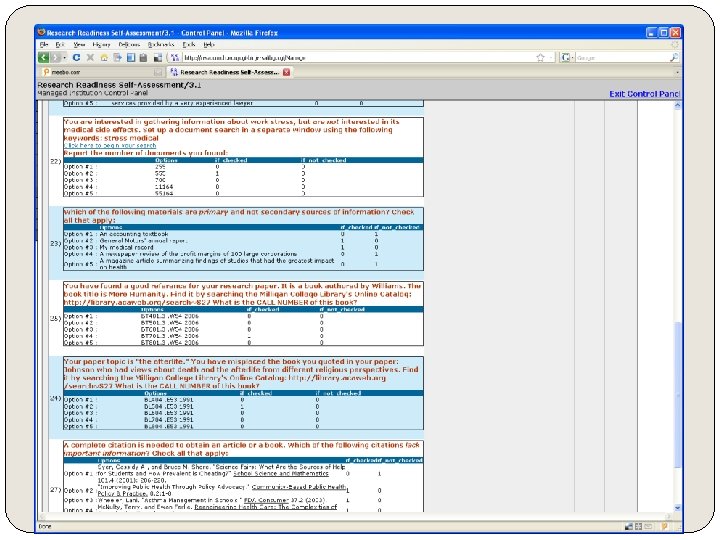This screenshot has height=540, width=720.
Task: Click the blue page icon left of the clipboard
Action: (x=131, y=57)
